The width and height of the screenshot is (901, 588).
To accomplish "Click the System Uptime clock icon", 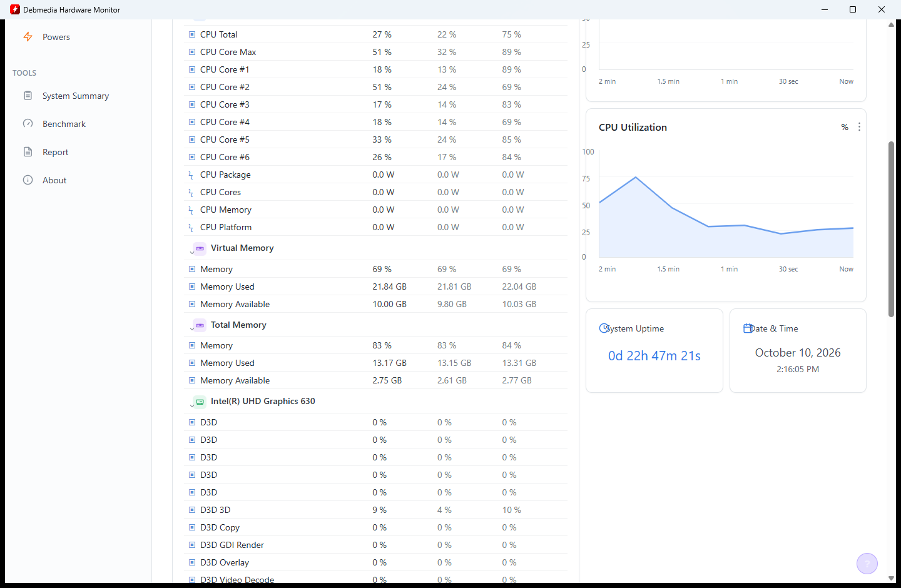I will tap(604, 328).
